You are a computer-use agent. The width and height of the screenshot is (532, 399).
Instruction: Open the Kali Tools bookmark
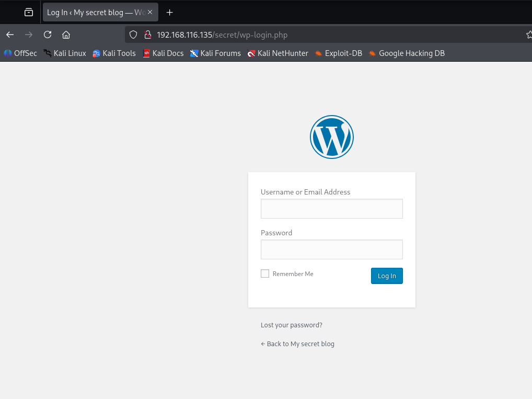pos(114,53)
